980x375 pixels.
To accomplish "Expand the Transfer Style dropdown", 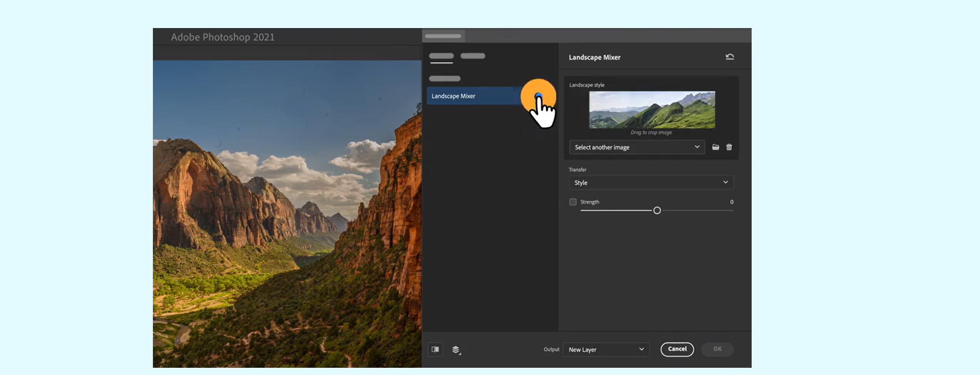I will (651, 182).
